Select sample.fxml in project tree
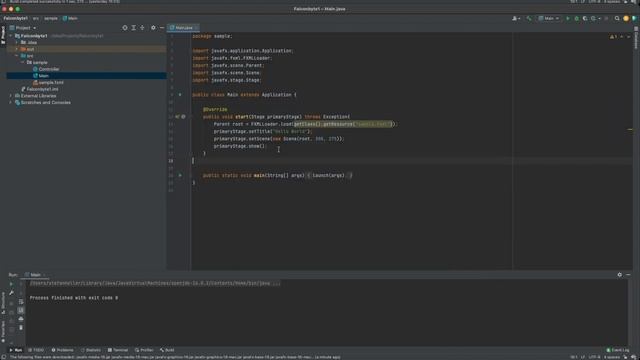The image size is (640, 360). pos(48,82)
